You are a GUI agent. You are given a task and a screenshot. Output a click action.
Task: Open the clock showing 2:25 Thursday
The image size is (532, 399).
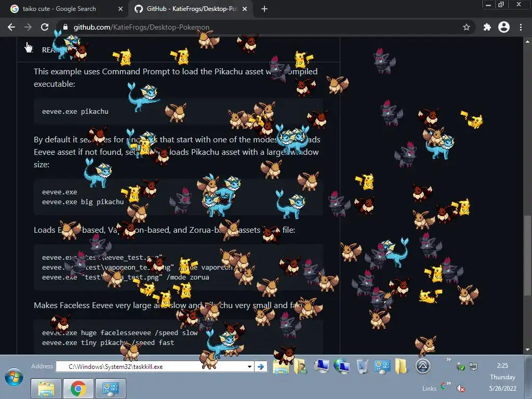502,377
